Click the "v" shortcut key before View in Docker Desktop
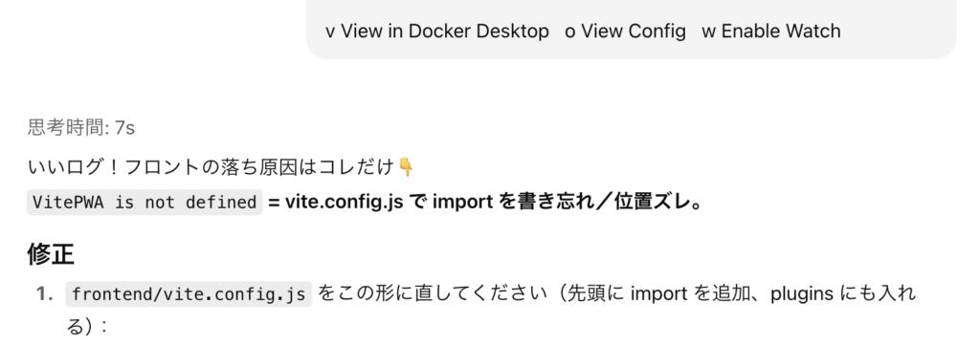 click(330, 32)
